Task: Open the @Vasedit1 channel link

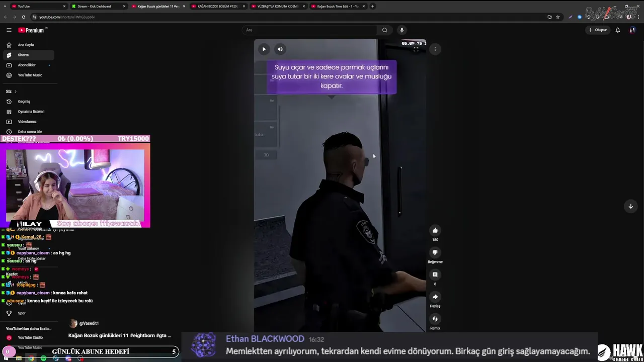Action: pos(89,323)
